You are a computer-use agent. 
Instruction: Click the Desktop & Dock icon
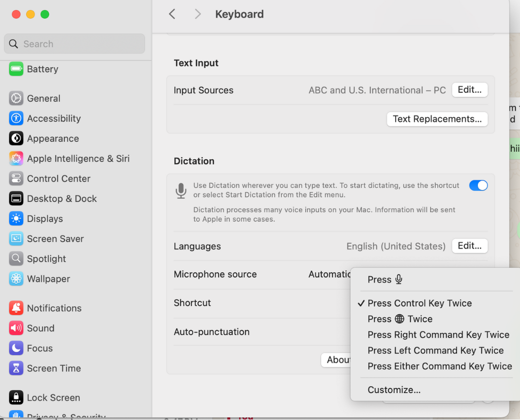[16, 198]
